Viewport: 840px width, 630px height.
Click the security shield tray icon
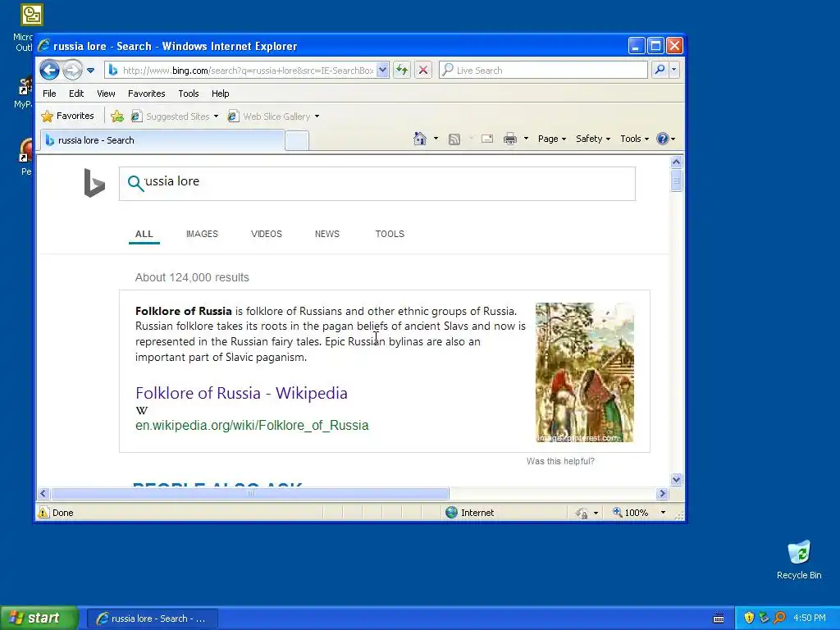749,618
